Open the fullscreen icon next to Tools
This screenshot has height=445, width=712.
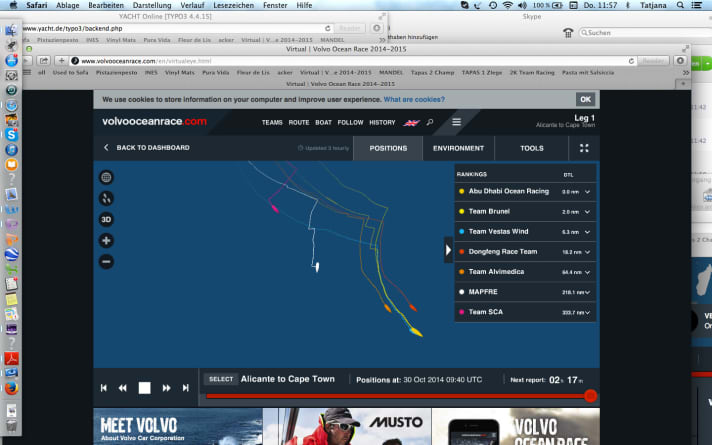pos(584,148)
